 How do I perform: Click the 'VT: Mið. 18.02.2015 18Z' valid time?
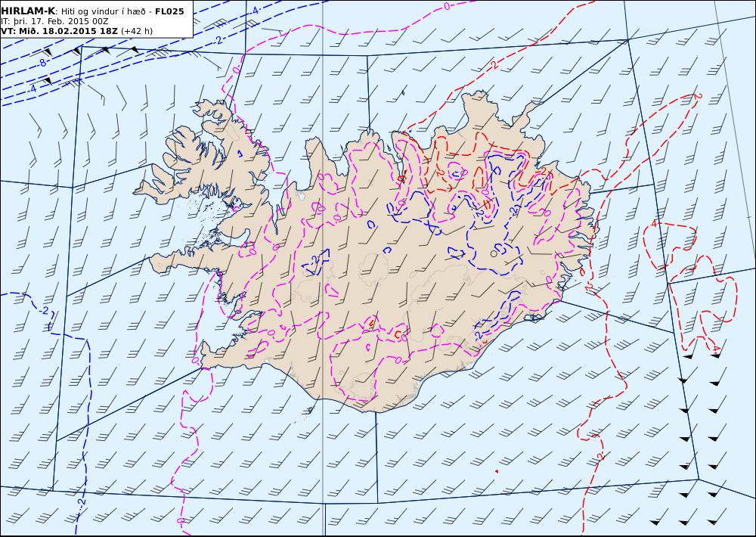tap(59, 31)
